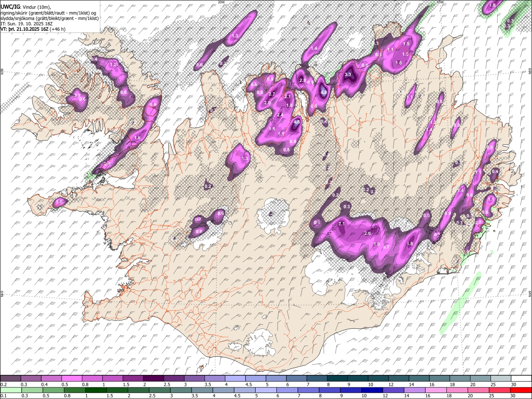Image resolution: width=532 pixels, height=399 pixels.
Task: Click the 0.4 label under top legend row
Action: pos(44,384)
